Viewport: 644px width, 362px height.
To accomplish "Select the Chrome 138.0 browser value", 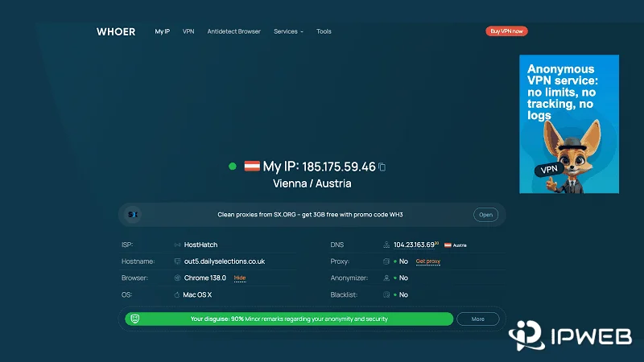I will pyautogui.click(x=205, y=278).
